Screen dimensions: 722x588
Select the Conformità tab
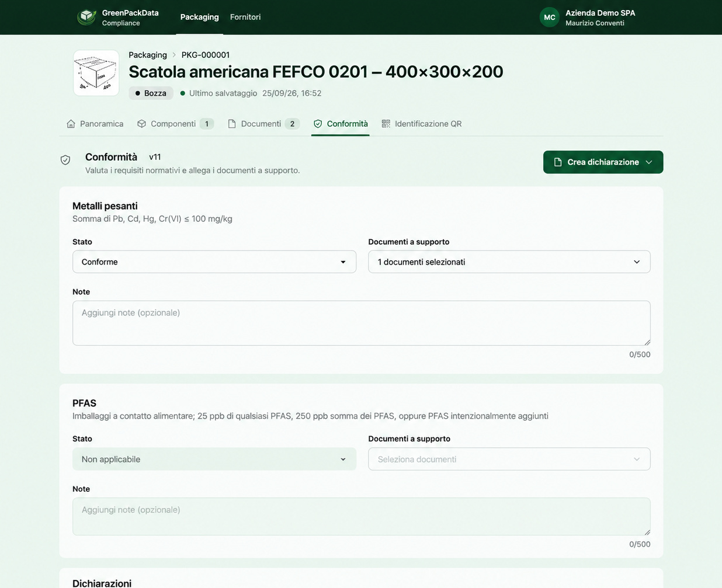pyautogui.click(x=341, y=124)
